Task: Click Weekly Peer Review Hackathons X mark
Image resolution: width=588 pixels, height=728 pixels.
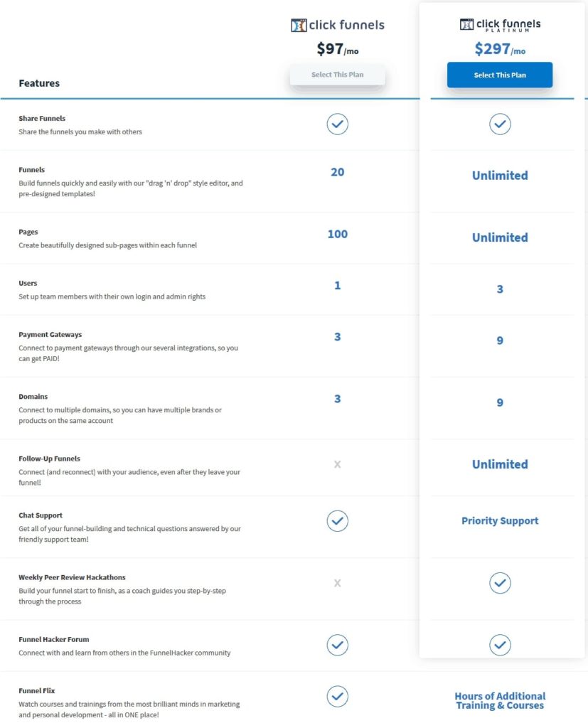Action: [x=338, y=583]
